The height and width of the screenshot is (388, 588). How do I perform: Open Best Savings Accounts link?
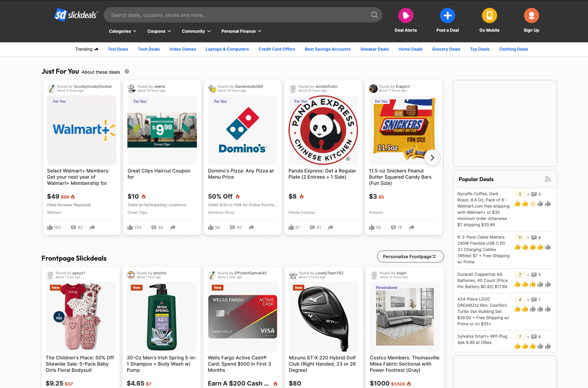(327, 49)
